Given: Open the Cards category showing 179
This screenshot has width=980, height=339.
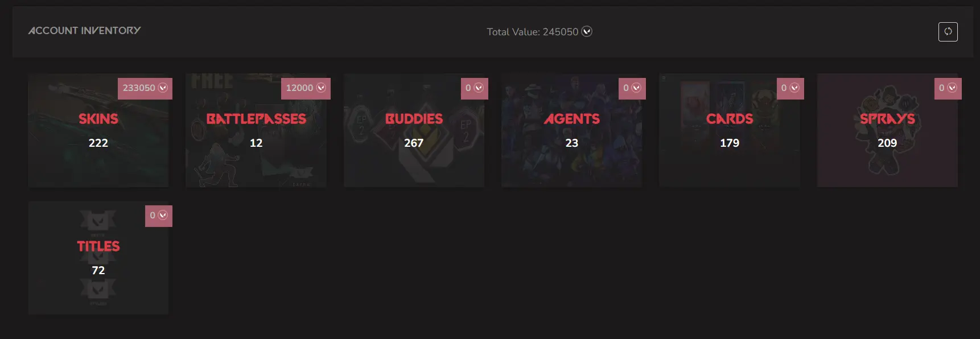Looking at the screenshot, I should pos(730,130).
